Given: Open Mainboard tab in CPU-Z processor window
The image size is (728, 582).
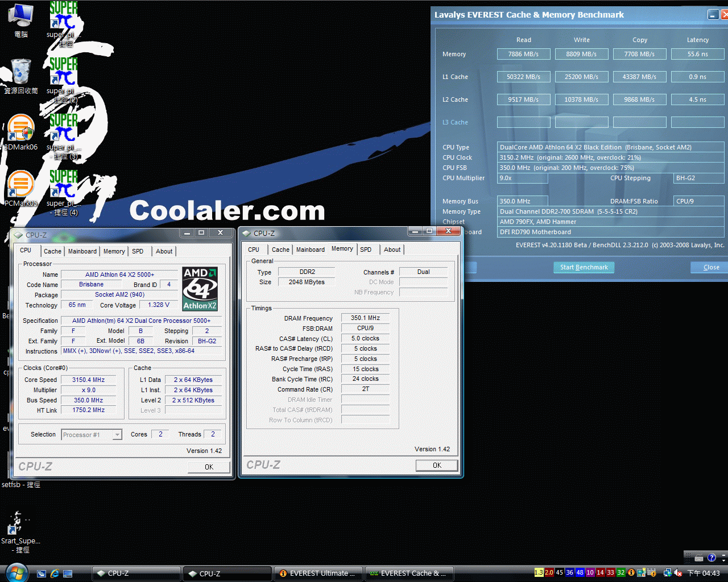Looking at the screenshot, I should point(82,251).
